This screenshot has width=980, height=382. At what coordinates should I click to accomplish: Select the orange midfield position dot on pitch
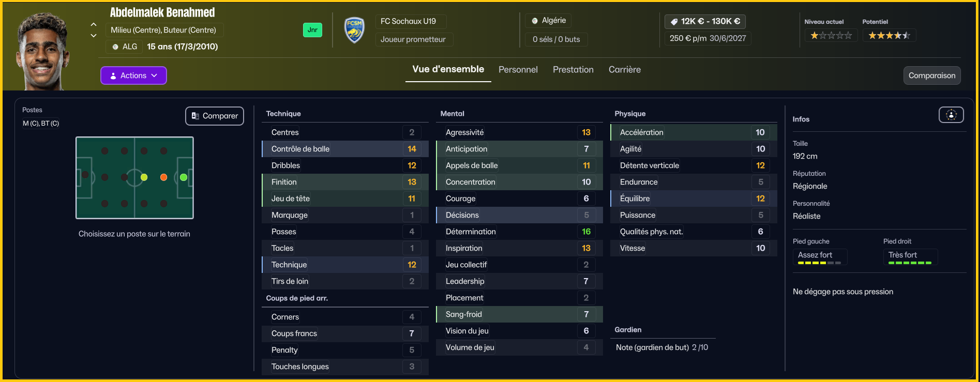pyautogui.click(x=163, y=177)
